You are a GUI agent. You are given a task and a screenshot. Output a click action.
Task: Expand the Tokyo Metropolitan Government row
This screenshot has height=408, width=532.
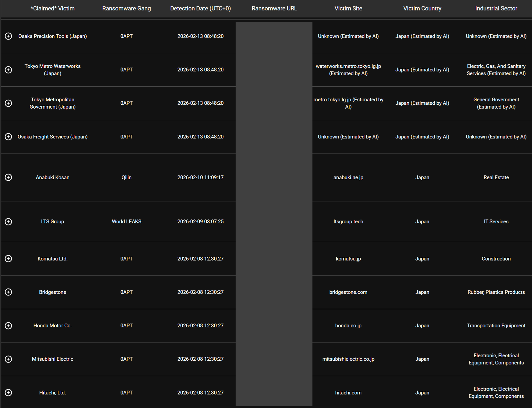point(8,103)
